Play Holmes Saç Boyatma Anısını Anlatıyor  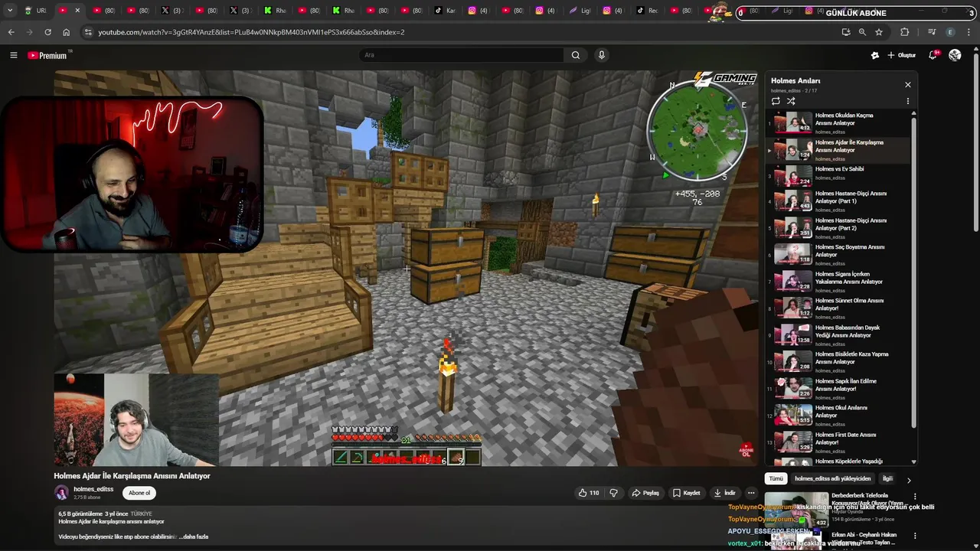(x=839, y=255)
